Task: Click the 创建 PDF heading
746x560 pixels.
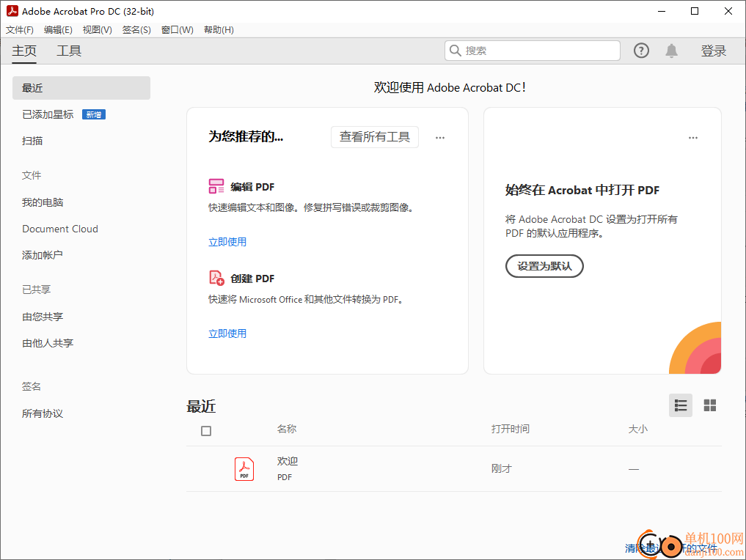Action: tap(252, 279)
